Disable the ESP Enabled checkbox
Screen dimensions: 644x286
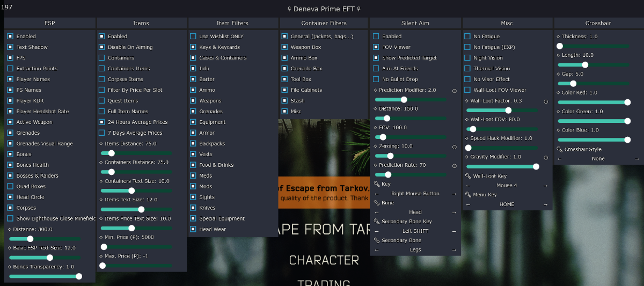pos(10,36)
